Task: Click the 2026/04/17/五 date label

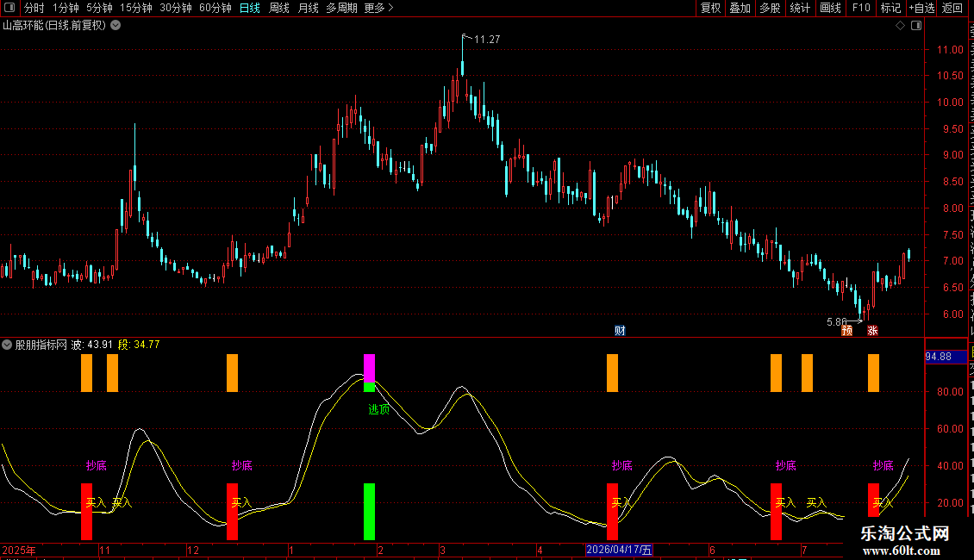Action: coord(619,550)
